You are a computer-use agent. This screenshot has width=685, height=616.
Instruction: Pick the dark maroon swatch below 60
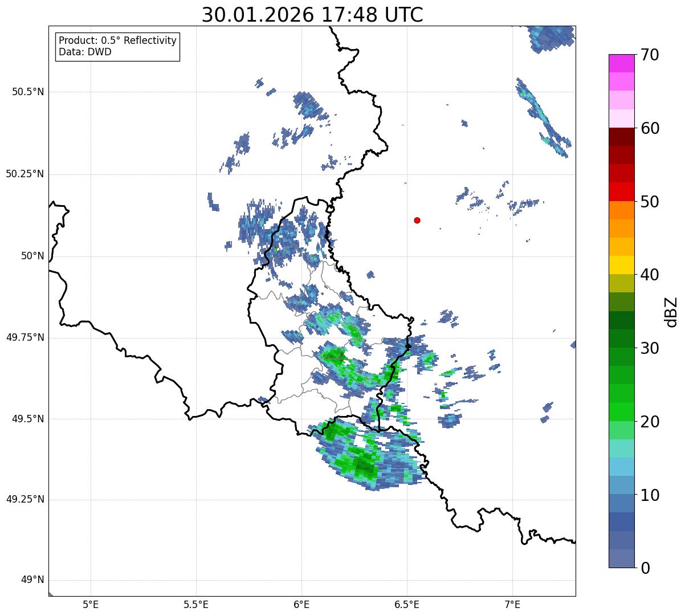[x=621, y=137]
